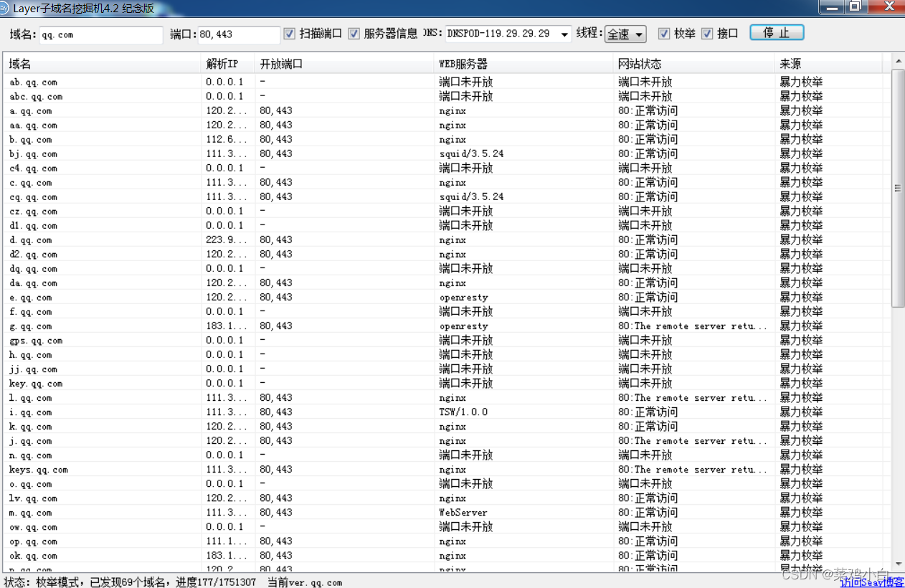905x588 pixels.
Task: Click the b.qq.com domain cell
Action: 31,140
